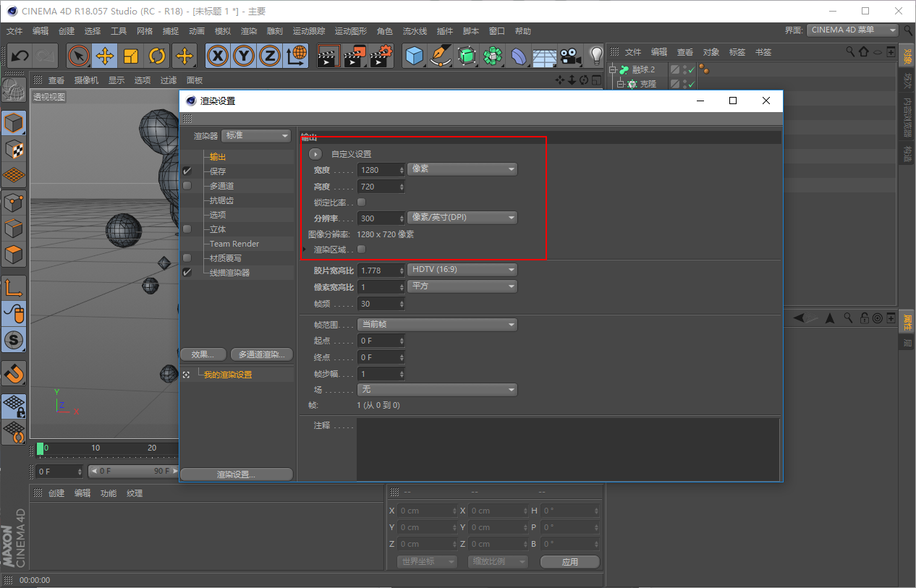
Task: Click the 多通道渲染... button
Action: point(262,354)
